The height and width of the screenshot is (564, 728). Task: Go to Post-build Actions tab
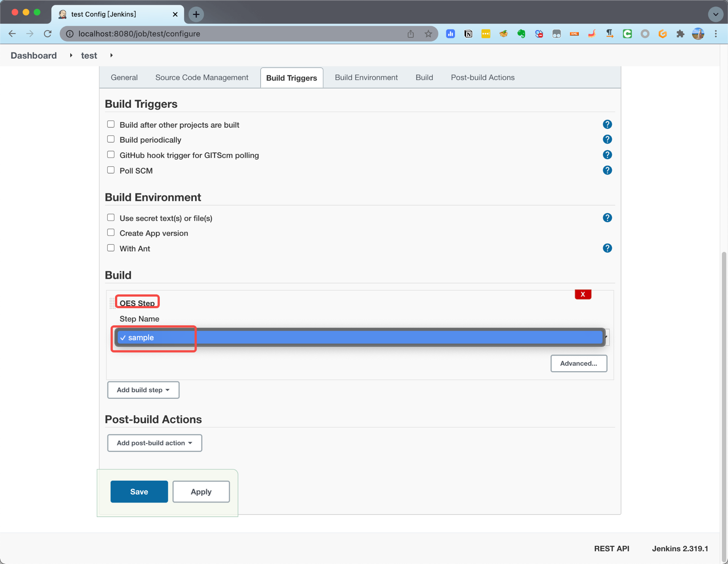click(x=482, y=78)
